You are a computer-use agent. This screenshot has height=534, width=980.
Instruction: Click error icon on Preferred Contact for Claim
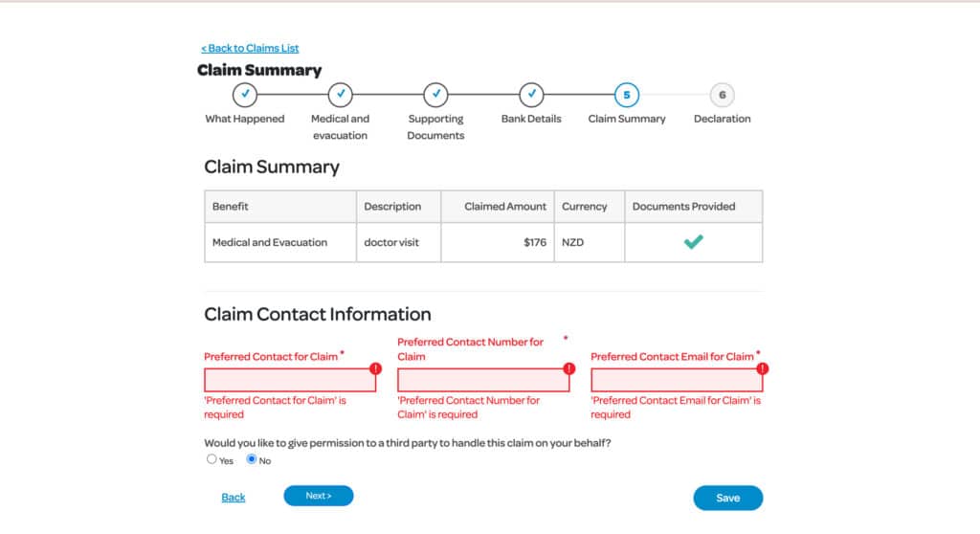(x=375, y=368)
